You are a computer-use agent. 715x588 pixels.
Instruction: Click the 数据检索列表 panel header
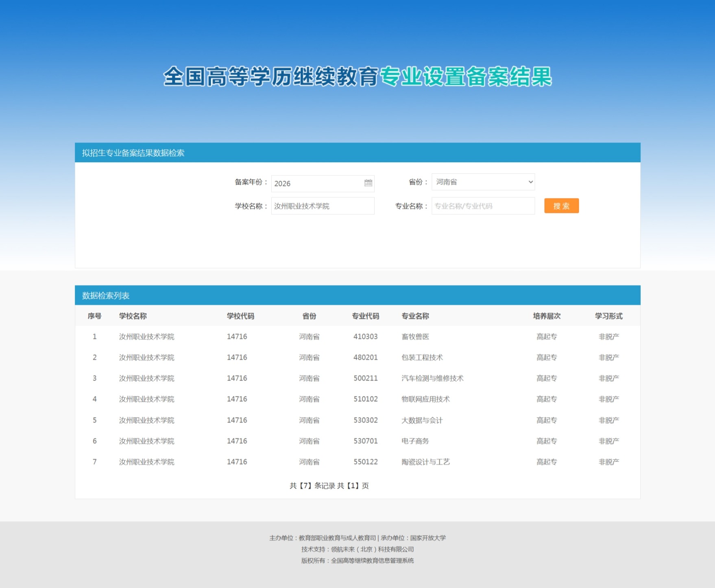pos(357,295)
